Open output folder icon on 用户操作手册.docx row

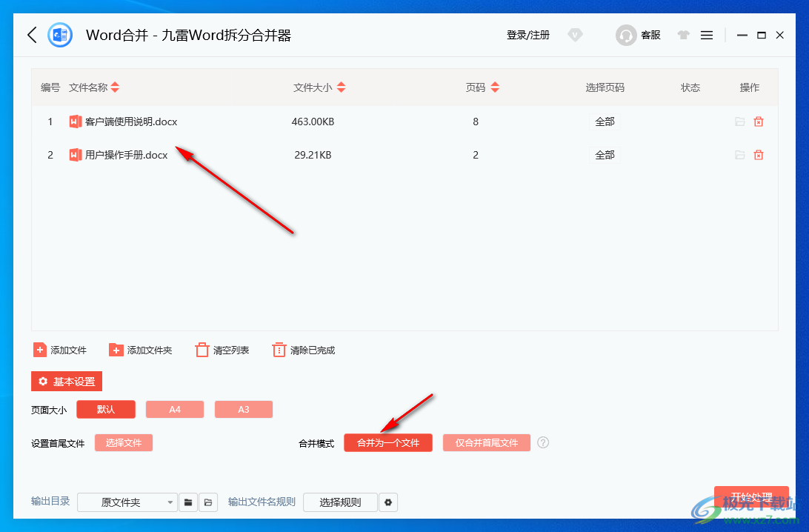point(739,155)
